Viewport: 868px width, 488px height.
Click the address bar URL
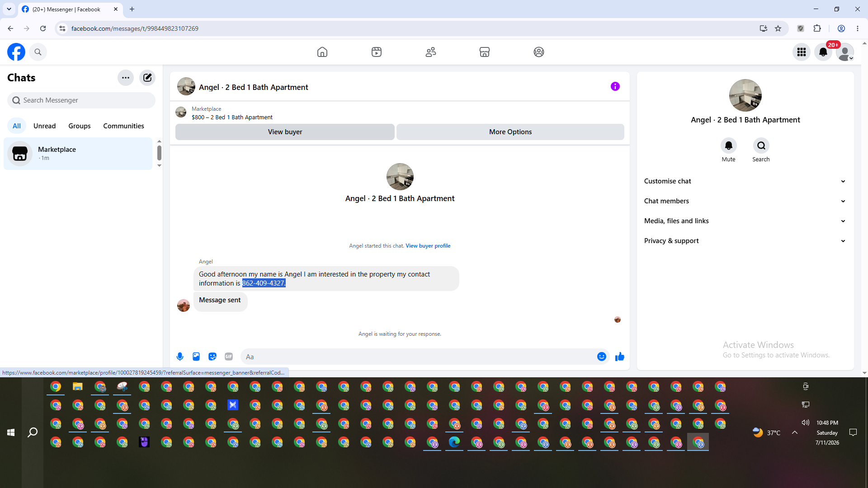pyautogui.click(x=135, y=28)
